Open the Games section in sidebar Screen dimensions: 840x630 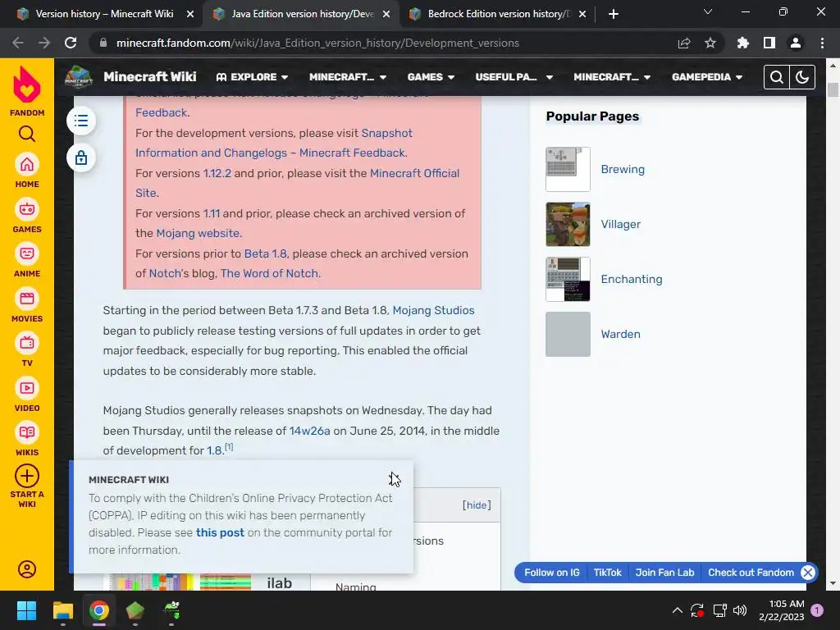click(x=27, y=216)
